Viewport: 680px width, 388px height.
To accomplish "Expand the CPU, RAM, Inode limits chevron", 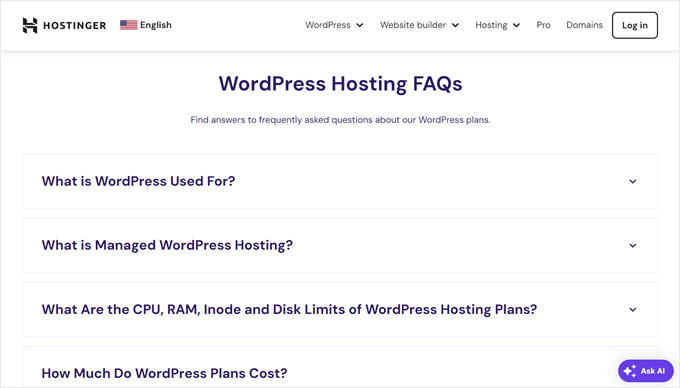I will (x=633, y=310).
